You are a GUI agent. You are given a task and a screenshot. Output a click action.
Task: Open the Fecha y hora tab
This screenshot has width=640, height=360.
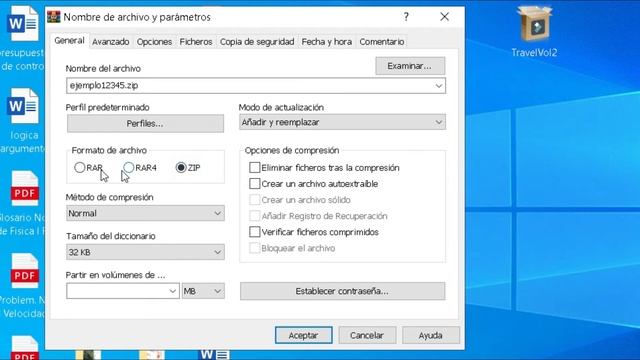(x=327, y=42)
